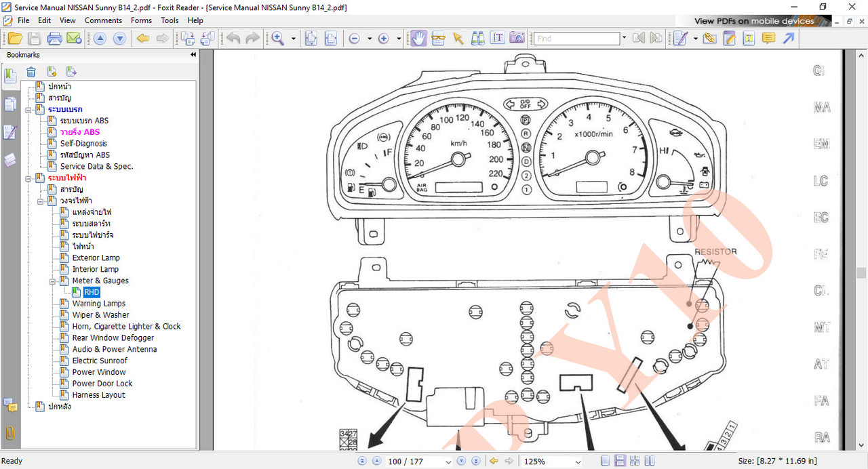Collapse the ระบบเบรก bookmark node
This screenshot has width=868, height=469.
[28, 109]
